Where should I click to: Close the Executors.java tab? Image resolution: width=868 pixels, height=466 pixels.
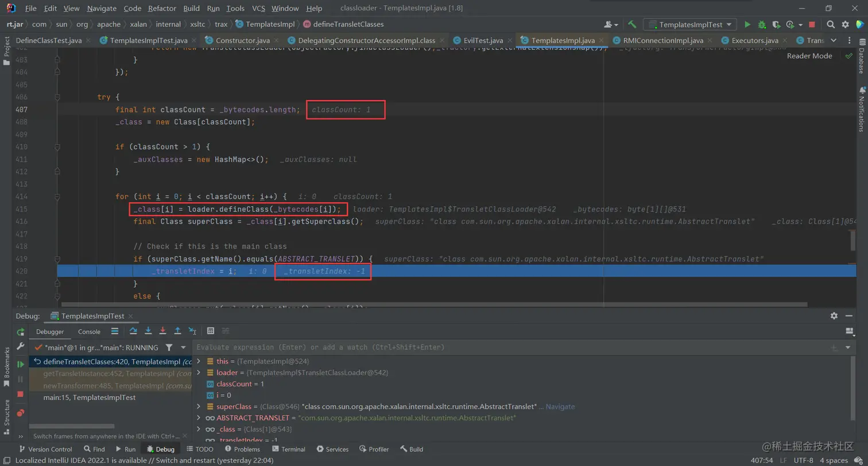[x=785, y=41]
